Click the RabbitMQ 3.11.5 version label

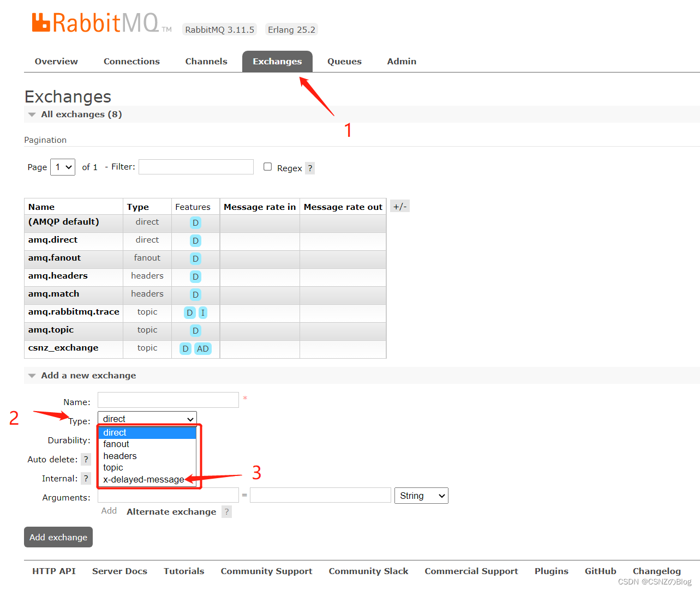(220, 29)
